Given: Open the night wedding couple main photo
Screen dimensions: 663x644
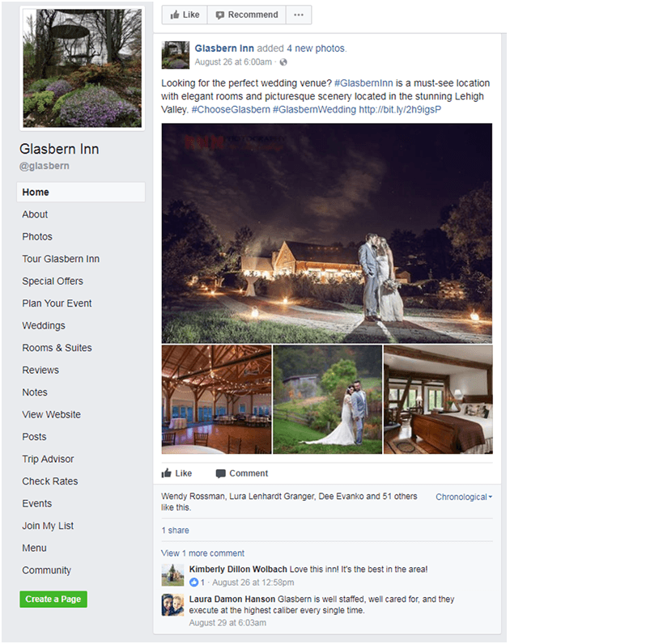Looking at the screenshot, I should click(326, 233).
